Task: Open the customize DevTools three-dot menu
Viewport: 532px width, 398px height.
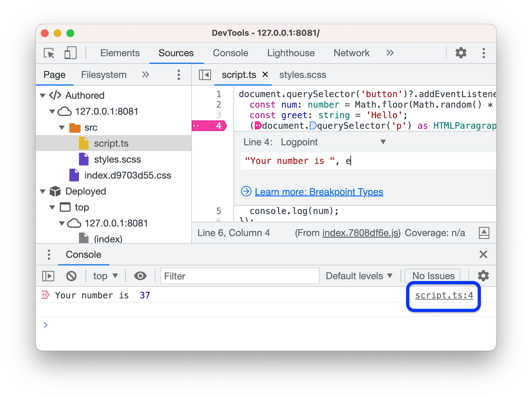Action: (x=484, y=53)
